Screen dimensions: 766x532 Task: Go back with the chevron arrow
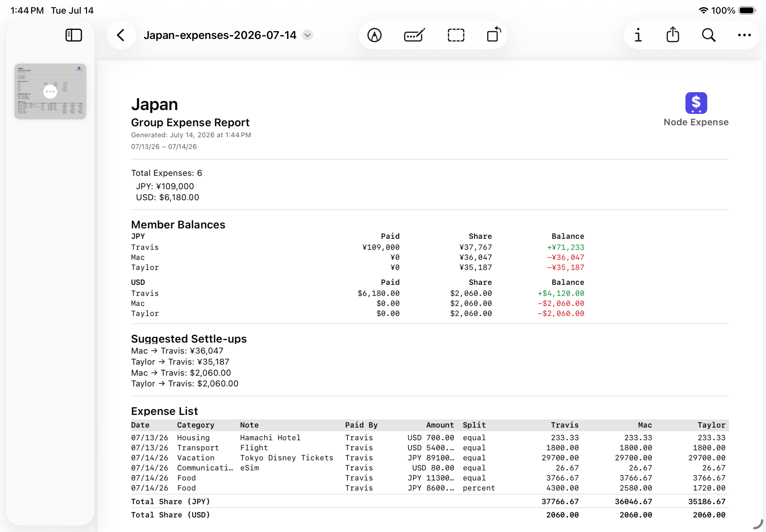(x=121, y=35)
